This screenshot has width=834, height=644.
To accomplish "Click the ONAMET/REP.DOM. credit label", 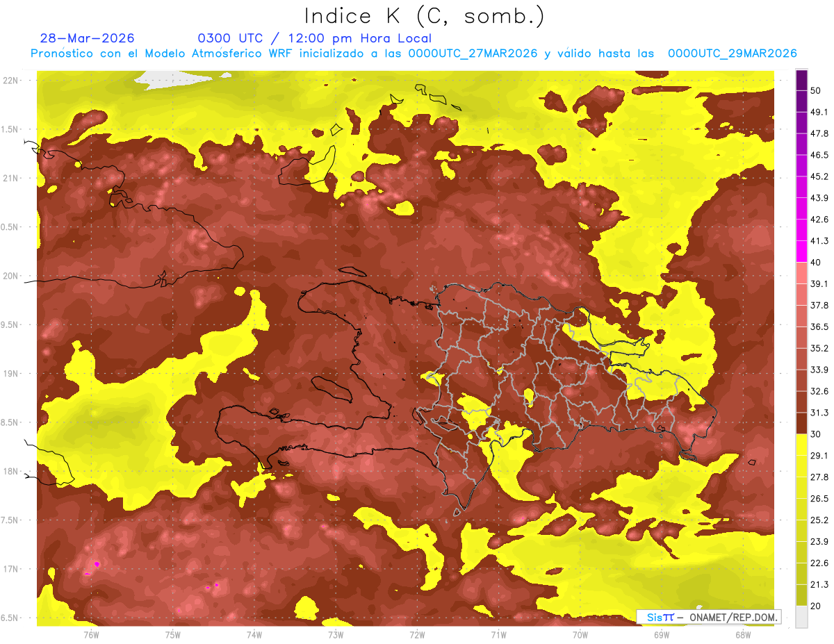I will 709,617.
